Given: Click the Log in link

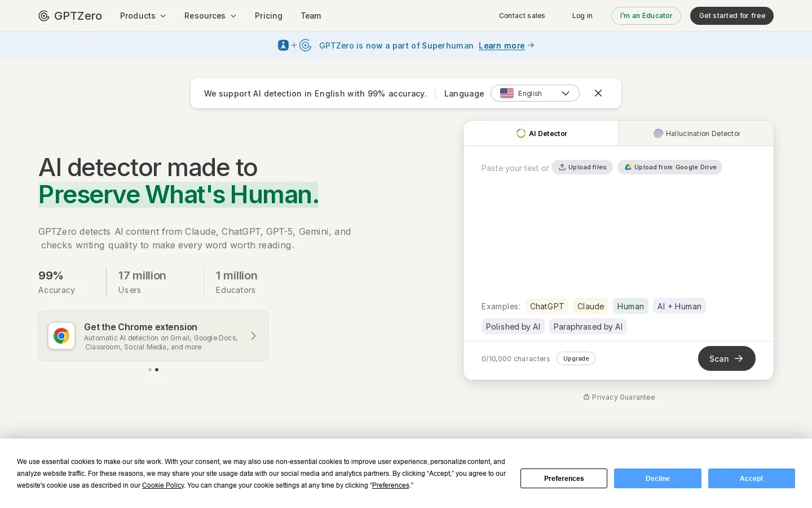Looking at the screenshot, I should (582, 16).
